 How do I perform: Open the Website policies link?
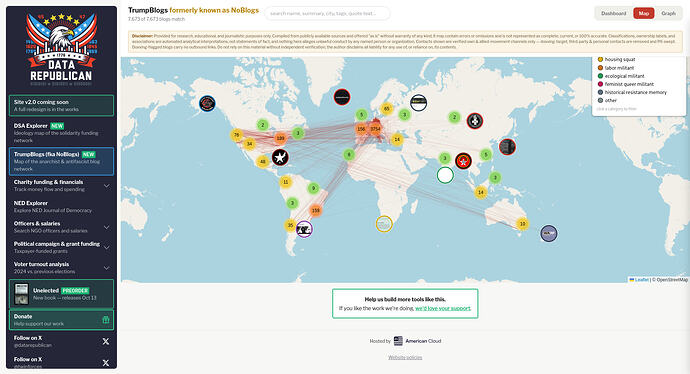(x=405, y=357)
